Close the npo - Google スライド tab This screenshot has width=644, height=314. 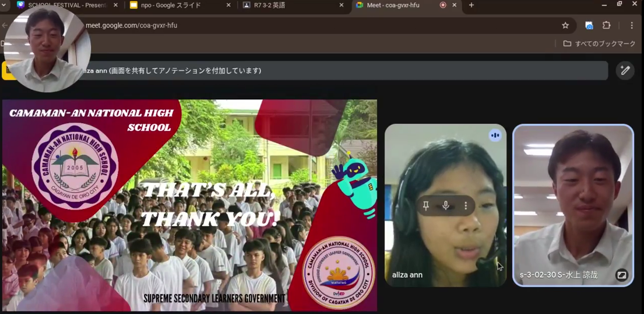tap(229, 5)
